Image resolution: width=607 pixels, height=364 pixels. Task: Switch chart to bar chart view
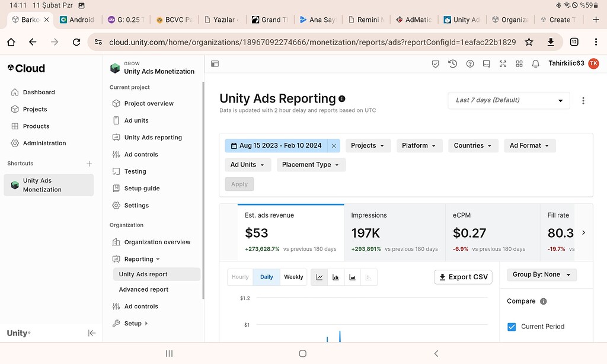pyautogui.click(x=336, y=277)
